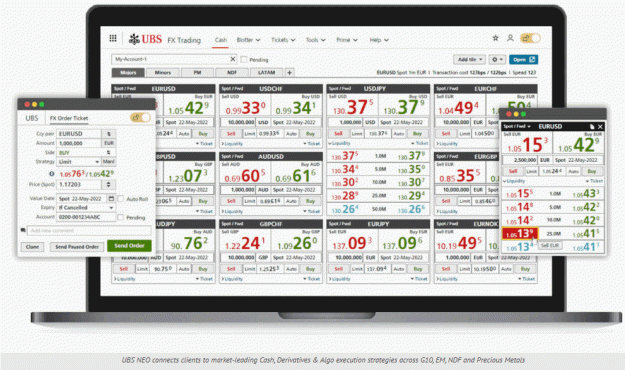Click the UBS keys logo
625x370 pixels.
(134, 39)
